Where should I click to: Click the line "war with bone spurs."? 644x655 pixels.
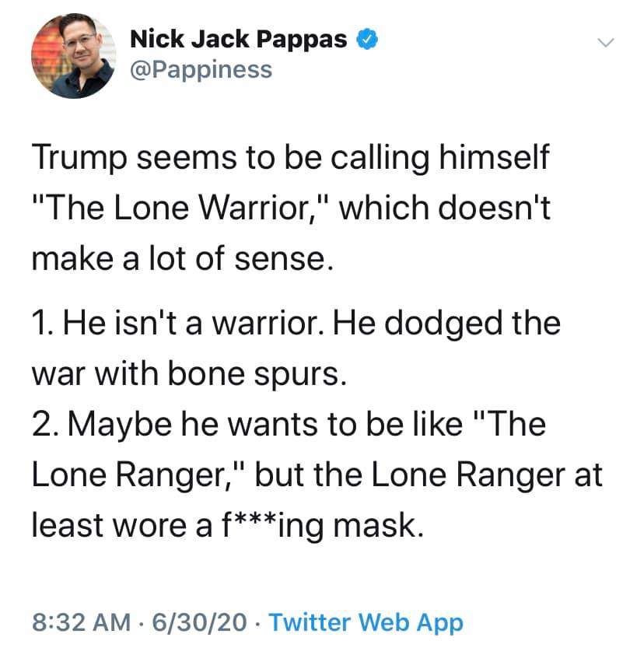click(x=187, y=373)
